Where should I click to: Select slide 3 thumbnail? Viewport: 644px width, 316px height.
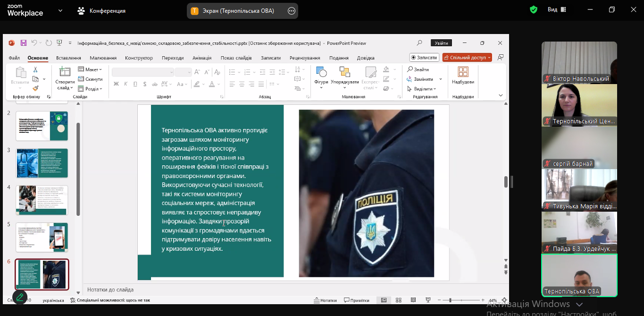pos(42,163)
